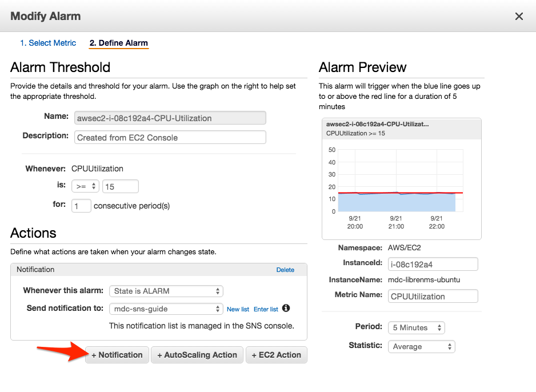536x392 pixels.
Task: Click the New list link
Action: tap(238, 309)
